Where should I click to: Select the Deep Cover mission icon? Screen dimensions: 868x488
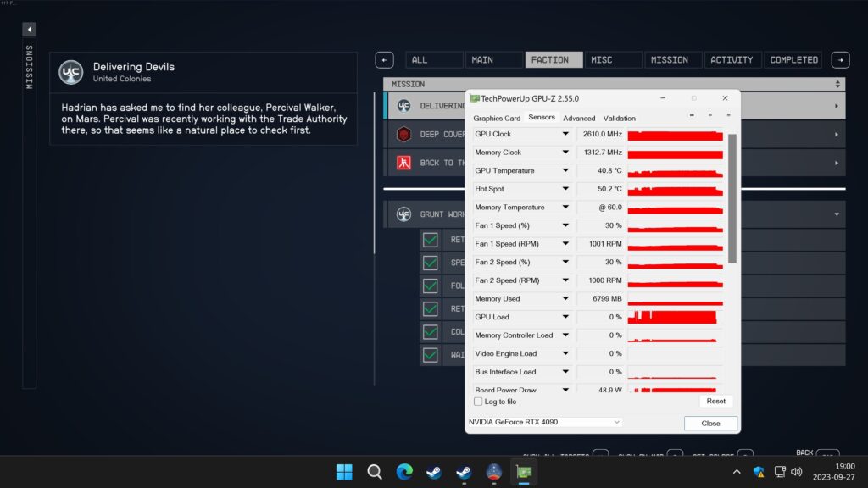[x=403, y=135]
